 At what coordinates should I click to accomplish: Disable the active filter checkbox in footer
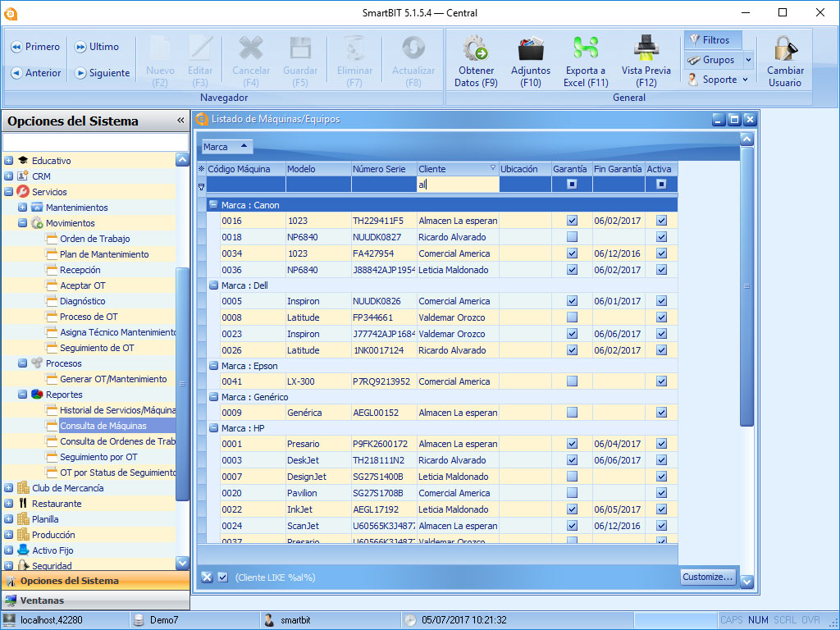pos(223,577)
